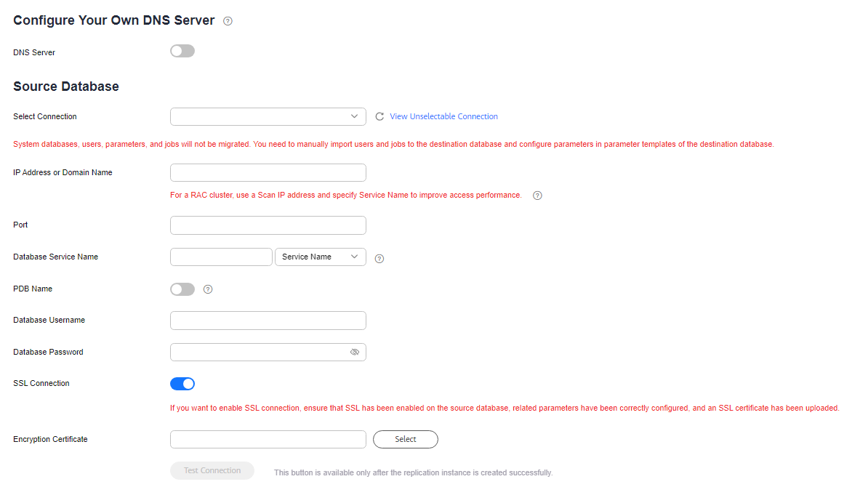Viewport: 868px width, 487px height.
Task: Click help icon beside Configure Your Own DNS Server
Action: [228, 22]
